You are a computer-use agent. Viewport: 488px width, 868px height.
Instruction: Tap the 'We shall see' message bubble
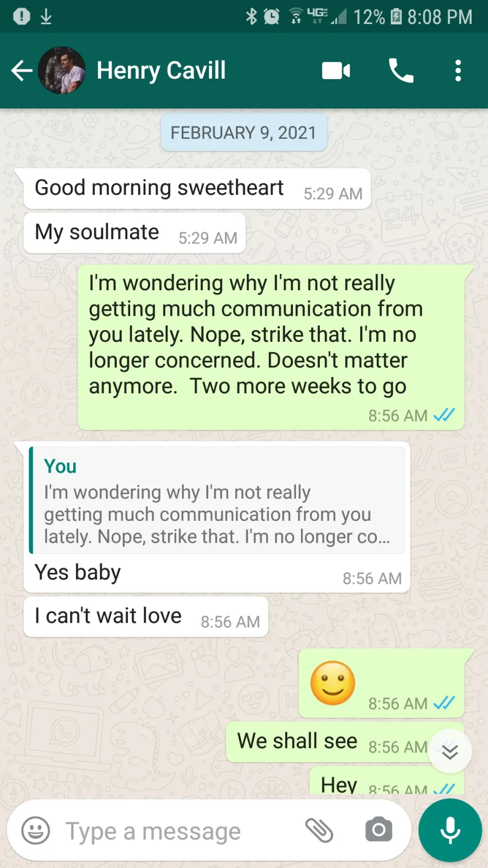(x=345, y=742)
